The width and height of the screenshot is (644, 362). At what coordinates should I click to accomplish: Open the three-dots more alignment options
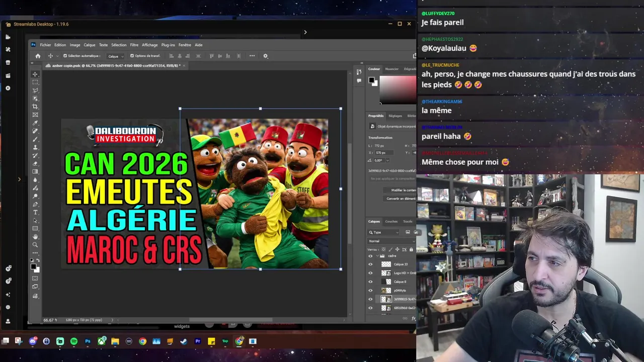(x=252, y=56)
